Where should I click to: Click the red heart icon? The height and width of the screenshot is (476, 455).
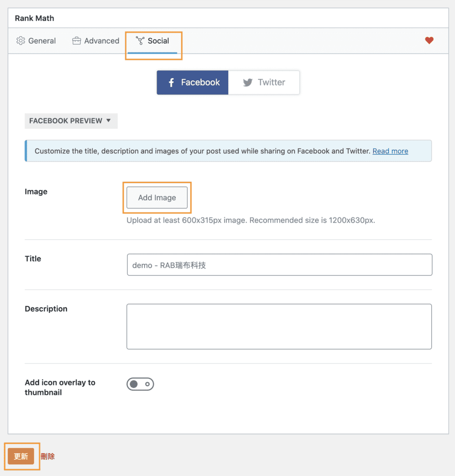point(429,40)
